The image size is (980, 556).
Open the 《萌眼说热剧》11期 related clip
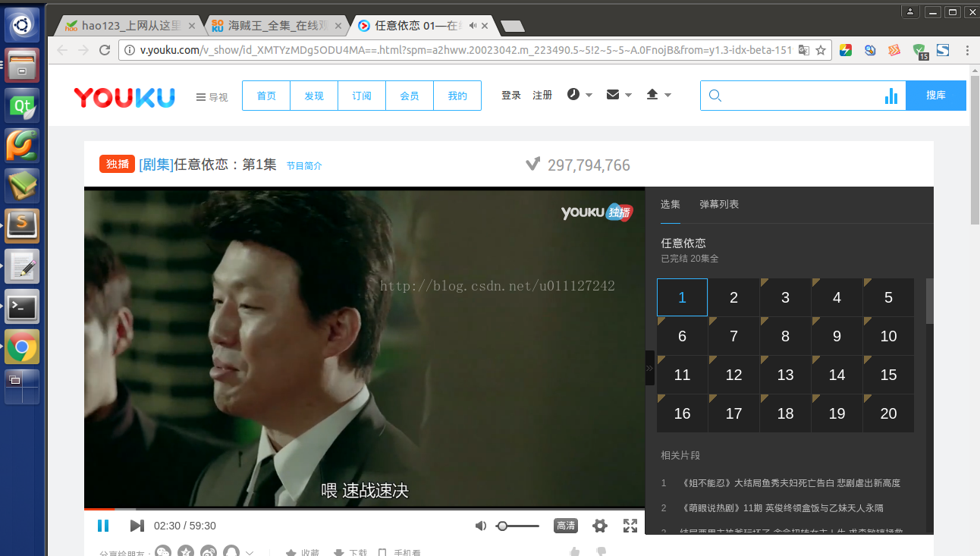pyautogui.click(x=782, y=508)
